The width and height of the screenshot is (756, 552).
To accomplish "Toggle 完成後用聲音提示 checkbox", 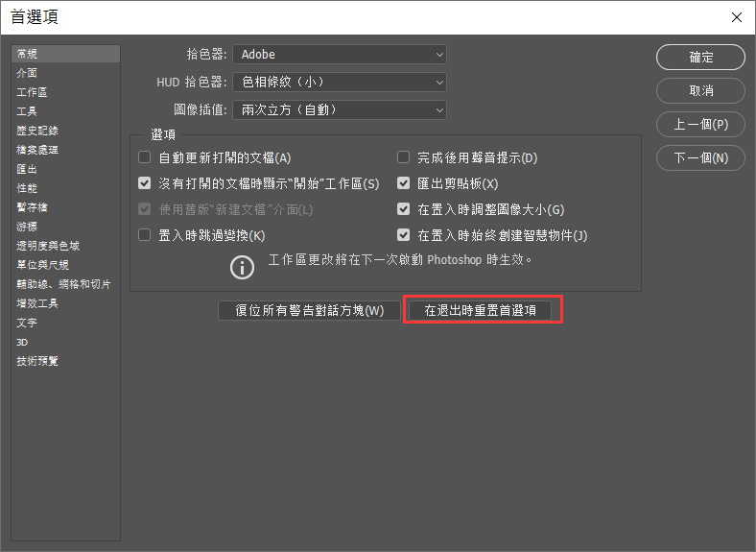I will point(404,157).
